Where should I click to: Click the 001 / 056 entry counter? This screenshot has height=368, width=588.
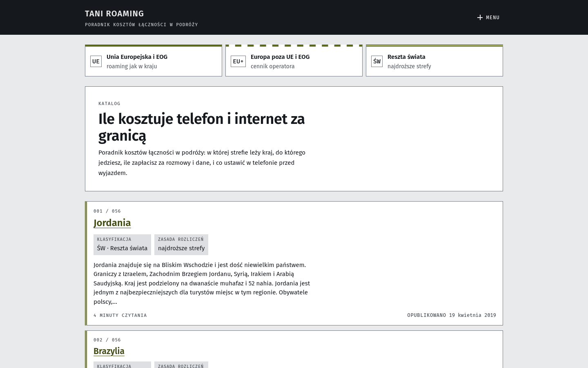coord(107,211)
